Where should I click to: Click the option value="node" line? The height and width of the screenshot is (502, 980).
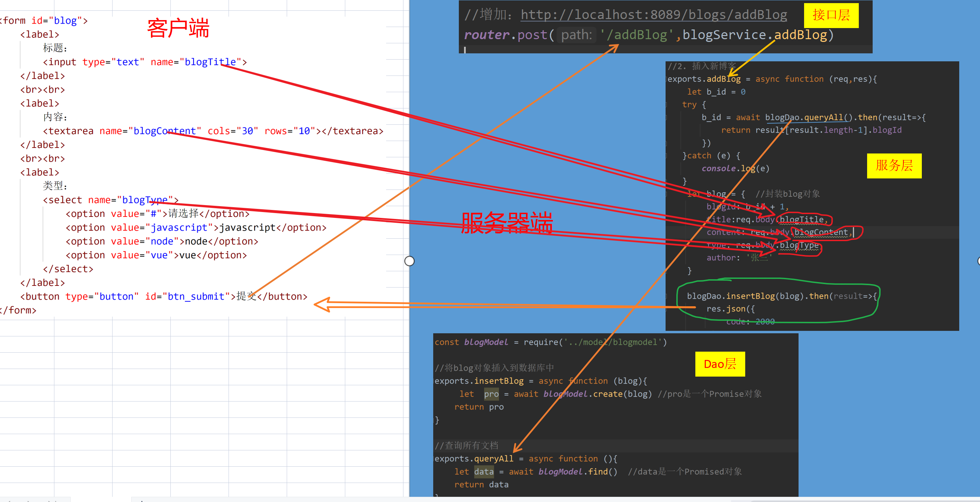click(x=162, y=241)
